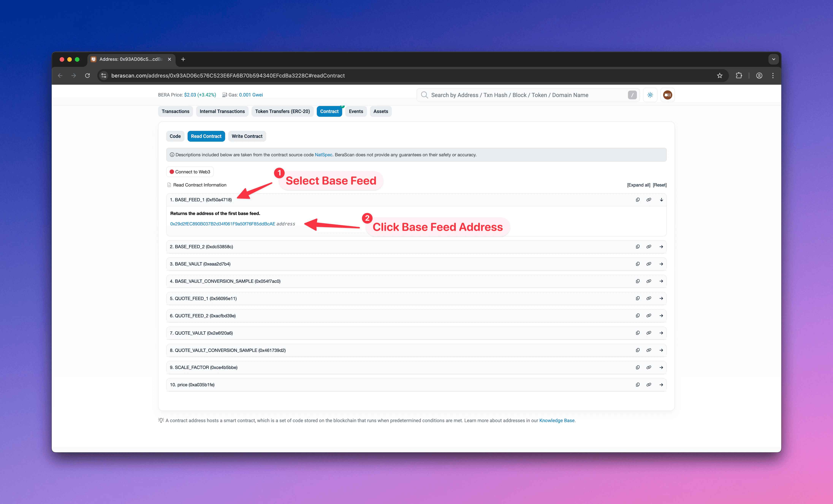Viewport: 833px width, 504px height.
Task: Switch to the Events tab
Action: pyautogui.click(x=356, y=111)
